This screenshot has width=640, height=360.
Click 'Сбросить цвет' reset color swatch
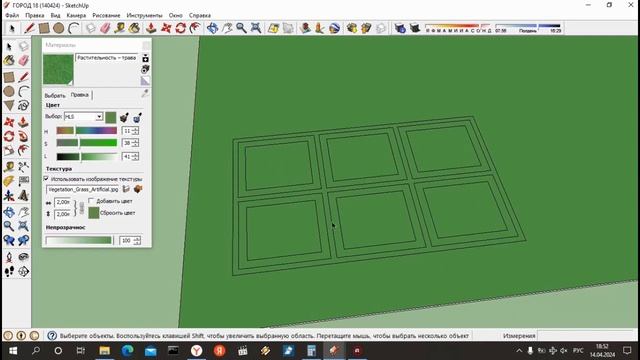click(x=94, y=213)
